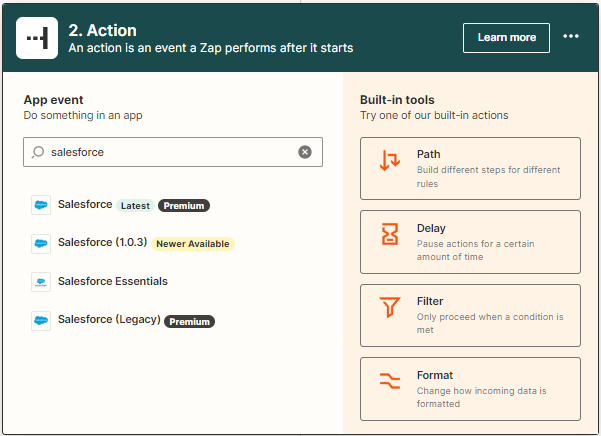Choose Salesforce (1.0.3) from results

(x=102, y=242)
